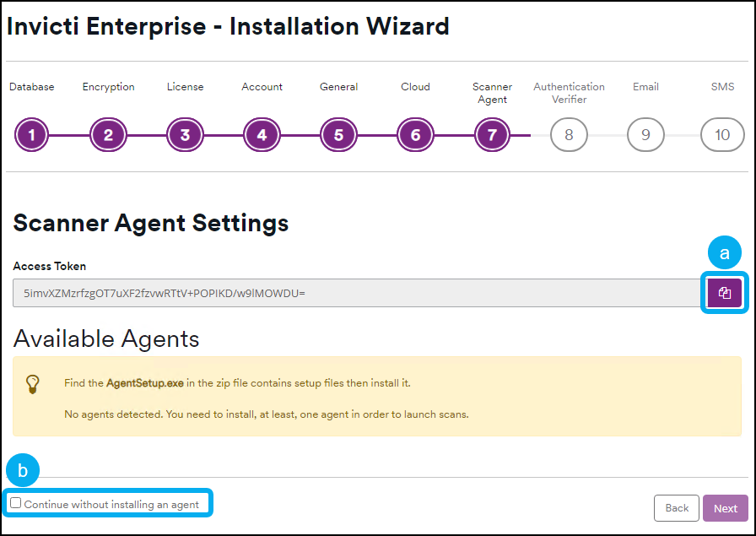
Task: Click the Email step label
Action: click(x=645, y=87)
